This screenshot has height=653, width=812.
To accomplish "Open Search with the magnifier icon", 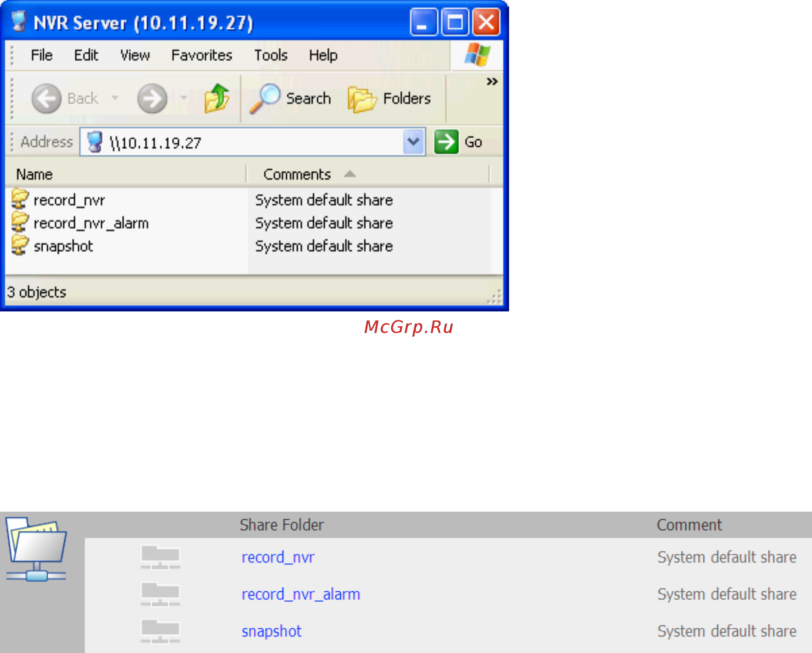I will coord(290,99).
